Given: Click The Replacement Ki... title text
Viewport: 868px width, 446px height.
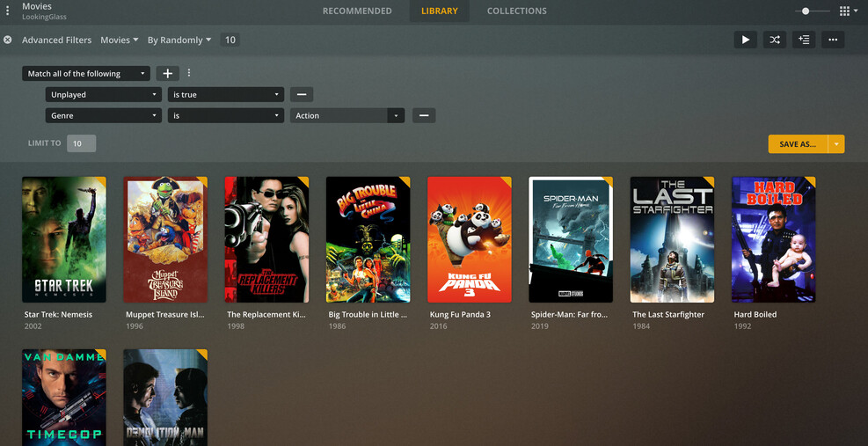Looking at the screenshot, I should tap(266, 315).
